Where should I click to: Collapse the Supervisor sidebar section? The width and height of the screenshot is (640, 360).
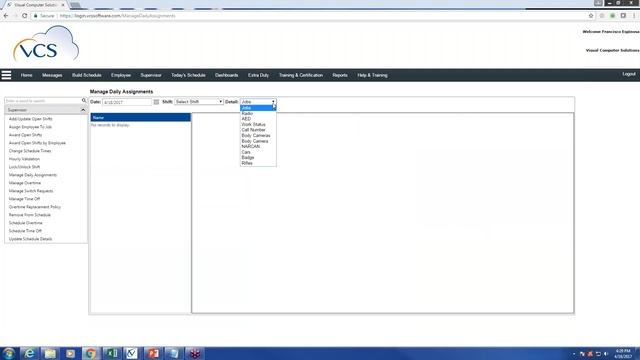[83, 110]
